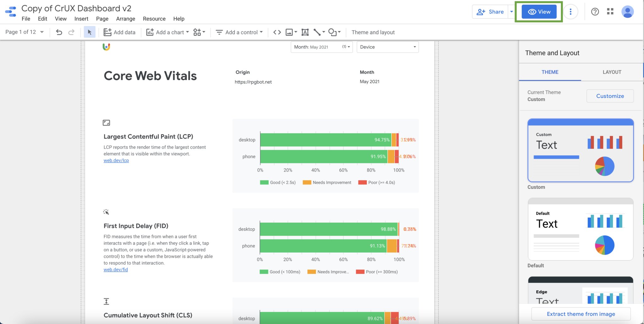Insert a URL embed element
Image resolution: width=644 pixels, height=324 pixels.
click(x=277, y=32)
